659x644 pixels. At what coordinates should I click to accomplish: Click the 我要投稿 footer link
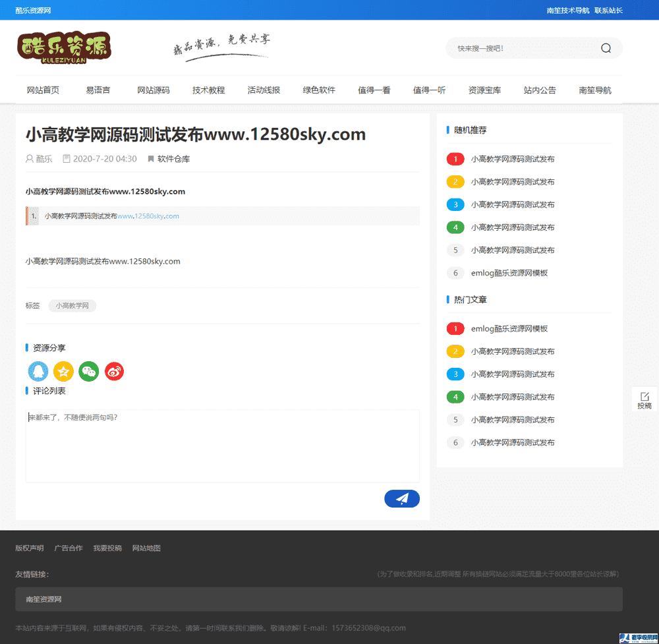[x=107, y=548]
